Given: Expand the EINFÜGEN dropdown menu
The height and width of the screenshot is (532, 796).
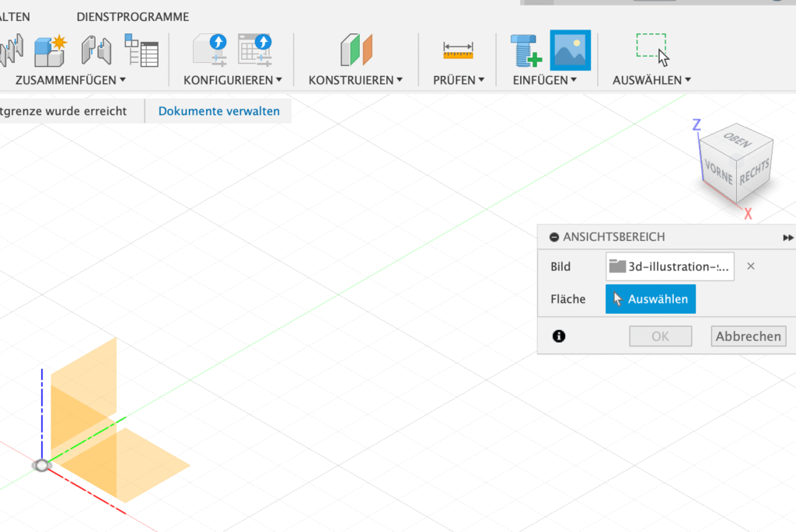Looking at the screenshot, I should 544,80.
